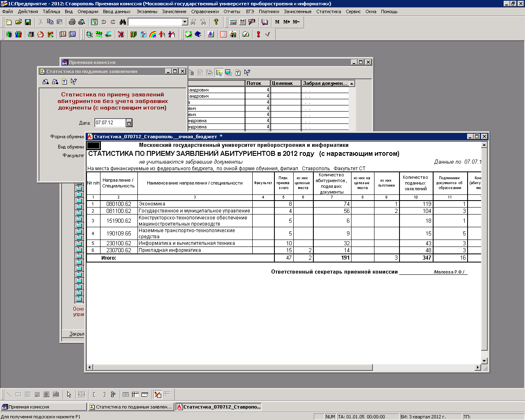The height and width of the screenshot is (420, 525).
Task: Click the Целевик column header
Action: coord(286,83)
